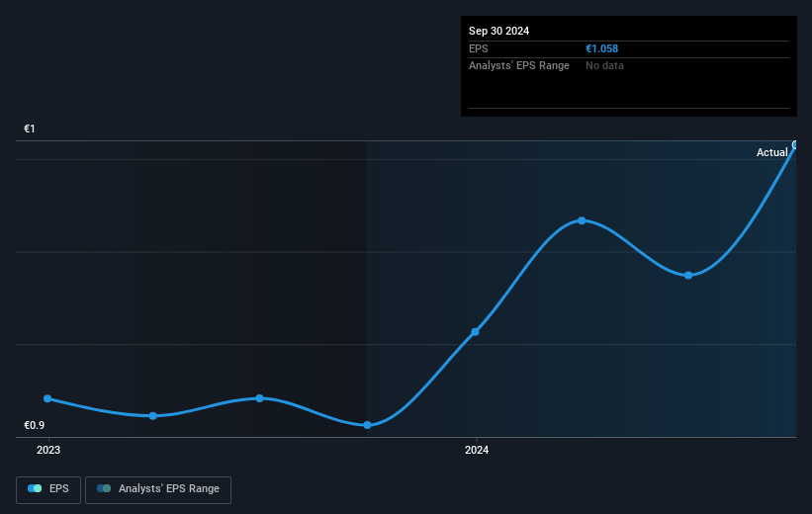Image resolution: width=812 pixels, height=514 pixels.
Task: Click the Sep 30 2024 tooltip date
Action: (x=498, y=31)
